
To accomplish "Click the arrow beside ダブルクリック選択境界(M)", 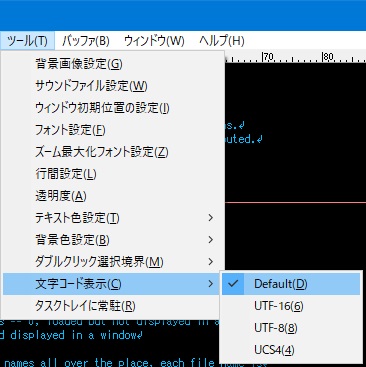I will (210, 262).
